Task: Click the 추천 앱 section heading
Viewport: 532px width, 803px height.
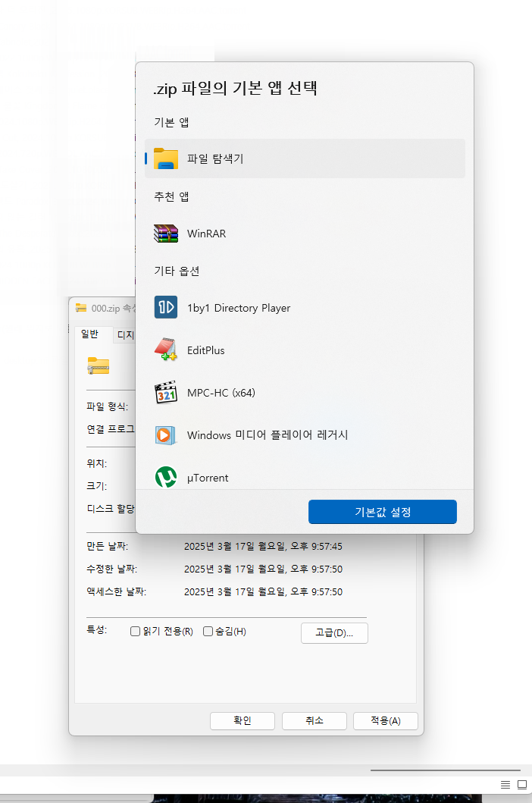Action: coord(171,196)
